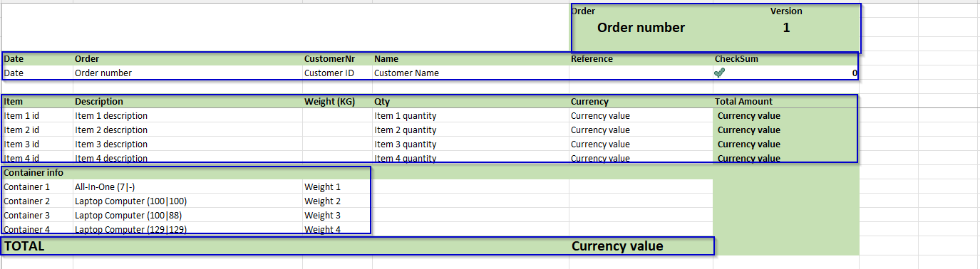Click the Reference header cell
Screen dimensions: 980x269
[641, 59]
